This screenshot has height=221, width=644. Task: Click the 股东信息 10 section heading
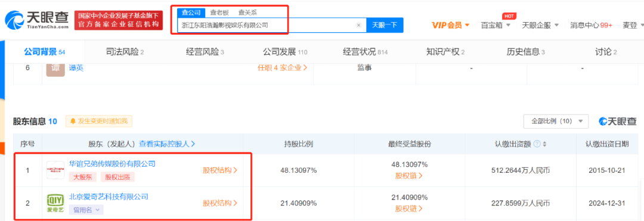35,122
